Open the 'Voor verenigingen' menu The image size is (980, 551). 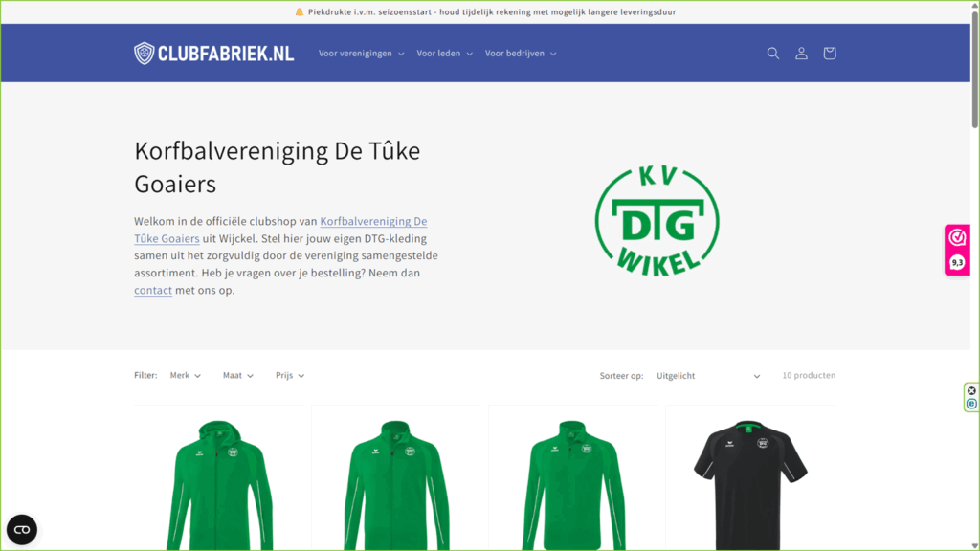tap(361, 54)
